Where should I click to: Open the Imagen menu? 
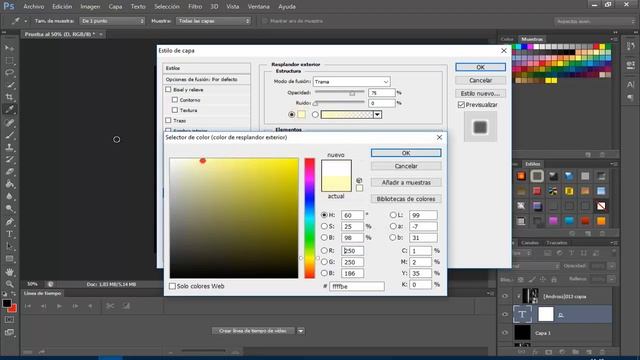tap(90, 7)
